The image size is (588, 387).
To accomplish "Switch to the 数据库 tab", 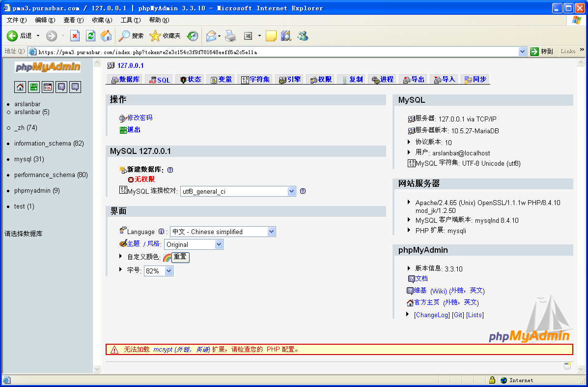I will point(125,79).
